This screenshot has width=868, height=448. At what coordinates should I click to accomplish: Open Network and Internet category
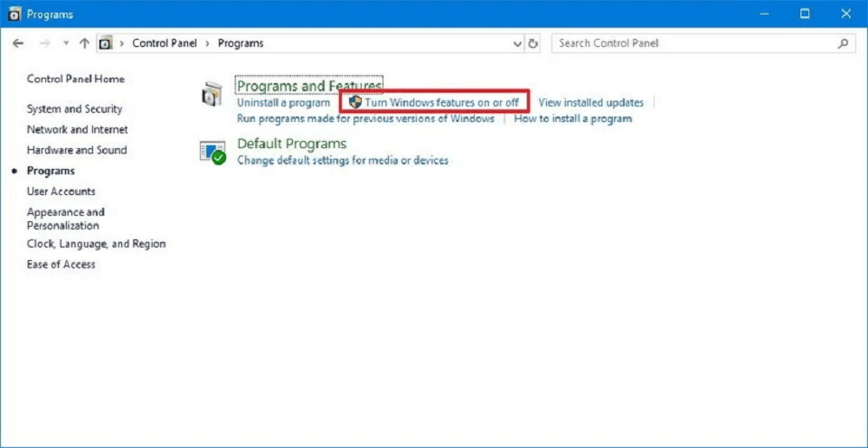tap(78, 129)
